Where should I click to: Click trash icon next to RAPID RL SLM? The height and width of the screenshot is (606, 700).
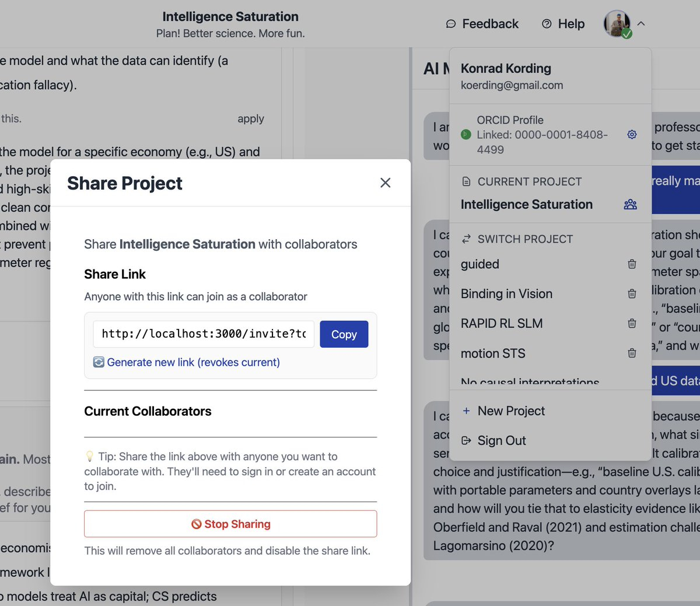[632, 324]
